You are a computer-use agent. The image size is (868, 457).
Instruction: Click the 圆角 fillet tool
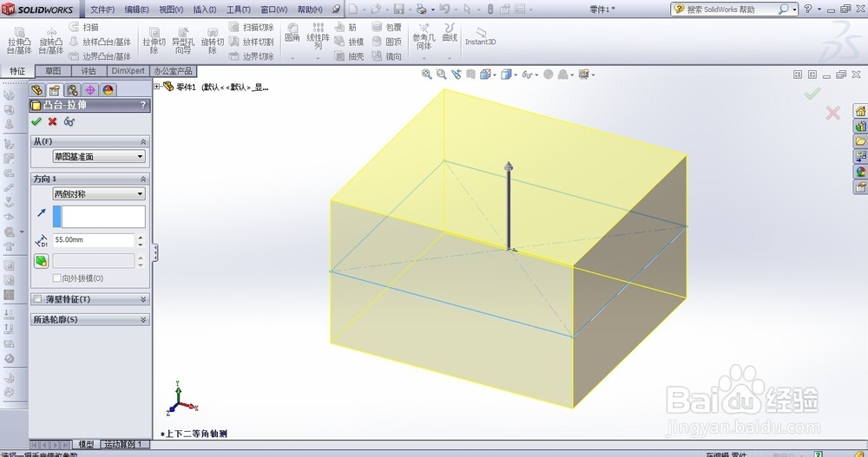[293, 33]
